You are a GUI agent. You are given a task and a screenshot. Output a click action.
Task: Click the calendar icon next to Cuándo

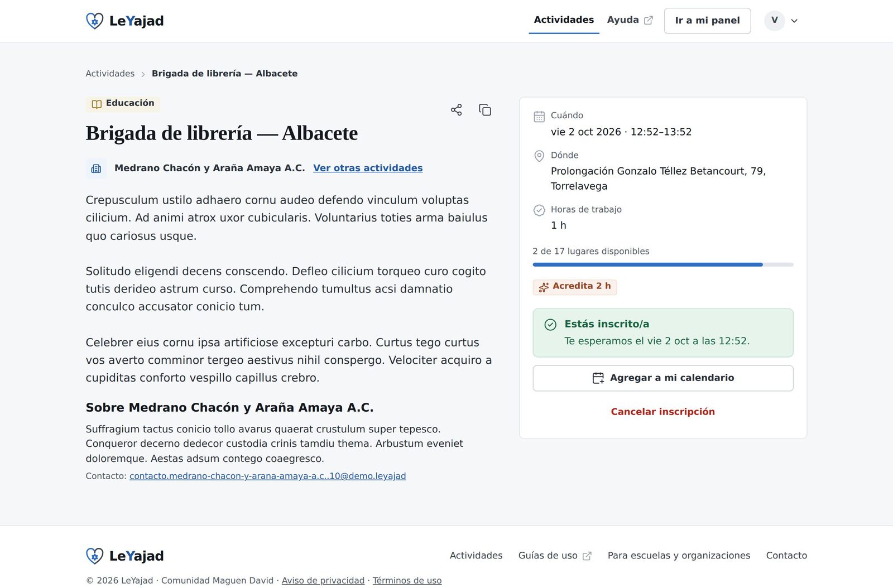click(x=539, y=116)
